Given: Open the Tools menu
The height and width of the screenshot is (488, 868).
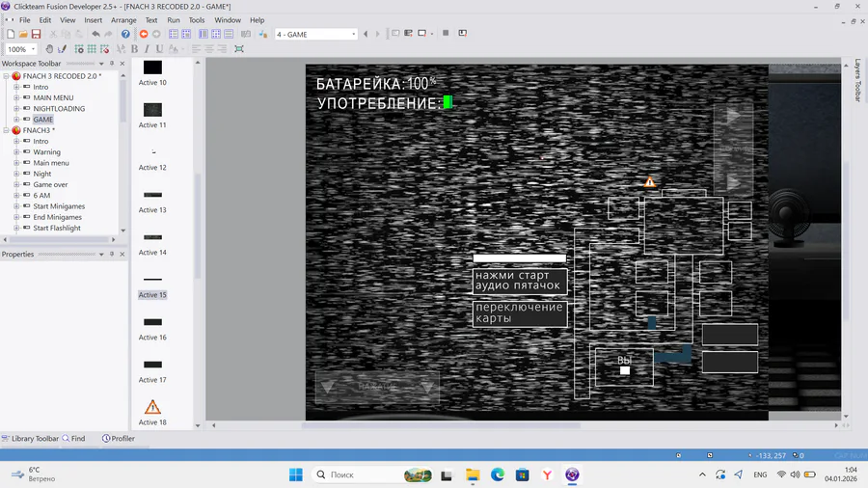Looking at the screenshot, I should click(x=197, y=20).
